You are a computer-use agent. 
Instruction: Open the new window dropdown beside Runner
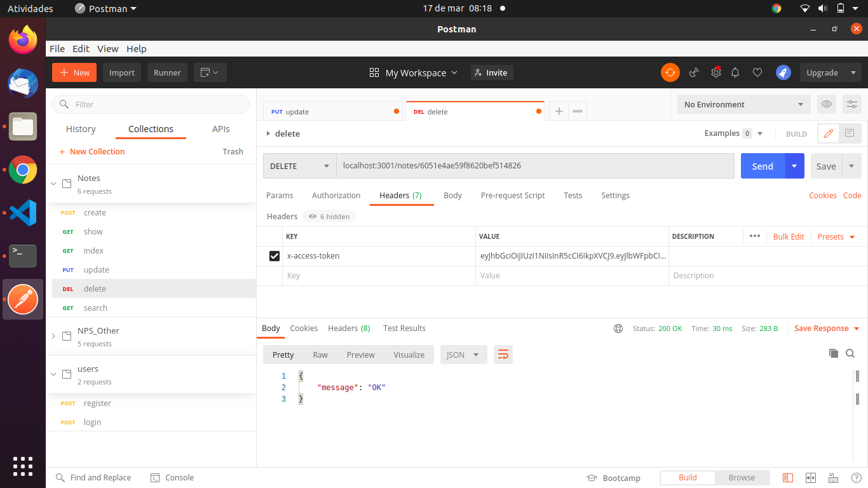[210, 72]
